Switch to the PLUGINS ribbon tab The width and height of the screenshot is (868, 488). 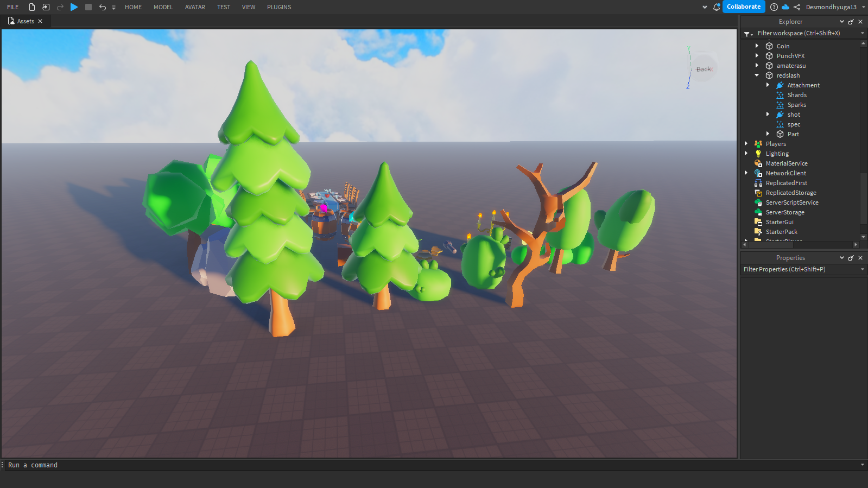(x=279, y=7)
